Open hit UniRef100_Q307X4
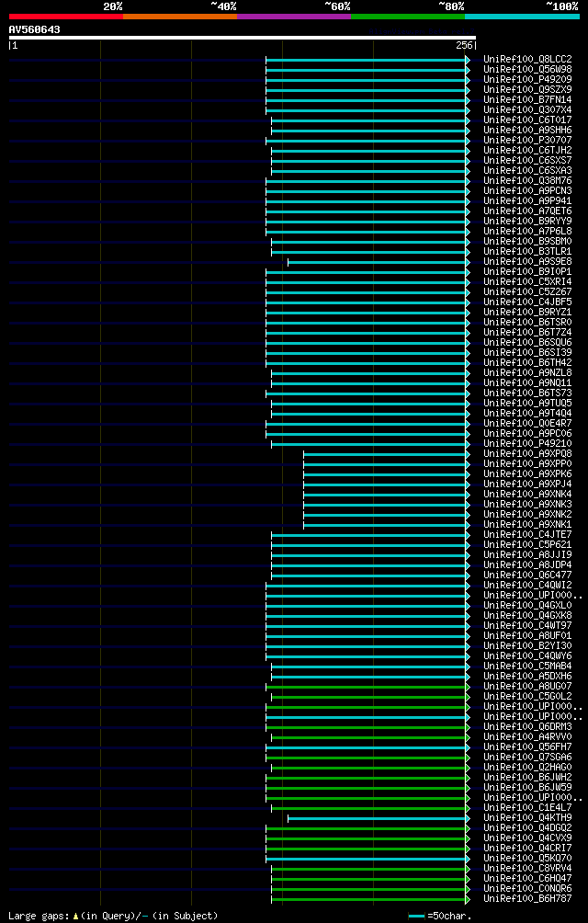The image size is (588, 923). 527,109
